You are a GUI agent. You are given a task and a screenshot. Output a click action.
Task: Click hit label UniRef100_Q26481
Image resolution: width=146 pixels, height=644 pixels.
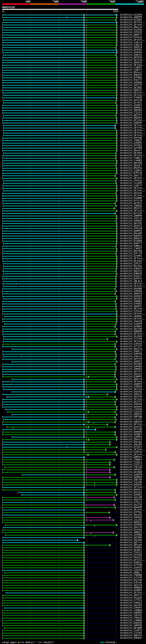[x=131, y=53]
